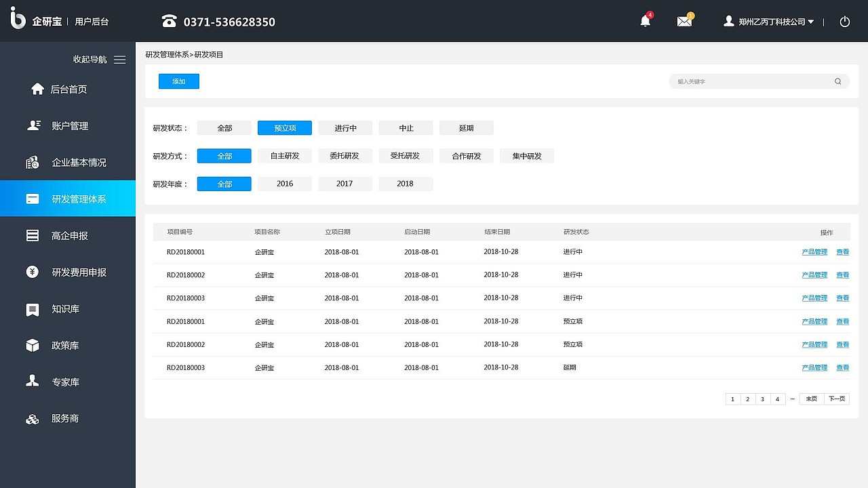
Task: Select 进行中 status filter
Action: point(345,128)
